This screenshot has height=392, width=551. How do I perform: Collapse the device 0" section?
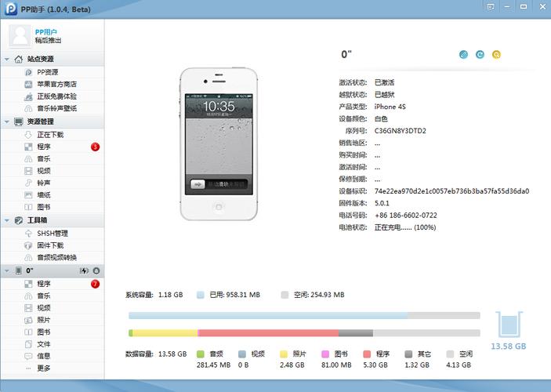7,270
